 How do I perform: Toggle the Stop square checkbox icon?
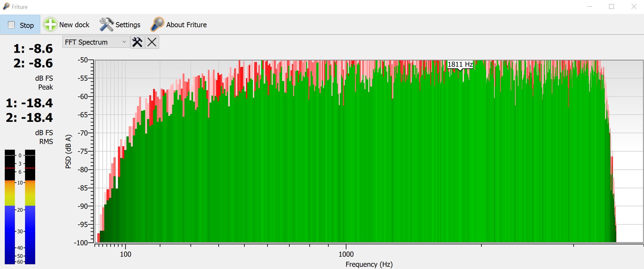click(11, 25)
